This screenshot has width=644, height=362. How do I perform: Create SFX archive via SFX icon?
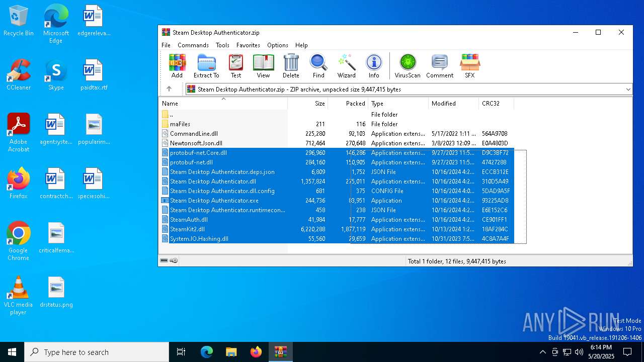coord(469,66)
